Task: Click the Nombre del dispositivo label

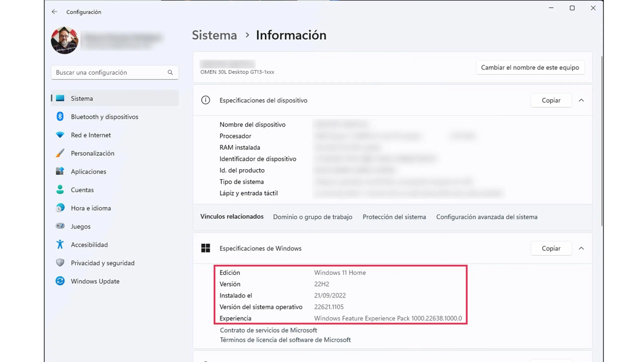Action: (253, 124)
